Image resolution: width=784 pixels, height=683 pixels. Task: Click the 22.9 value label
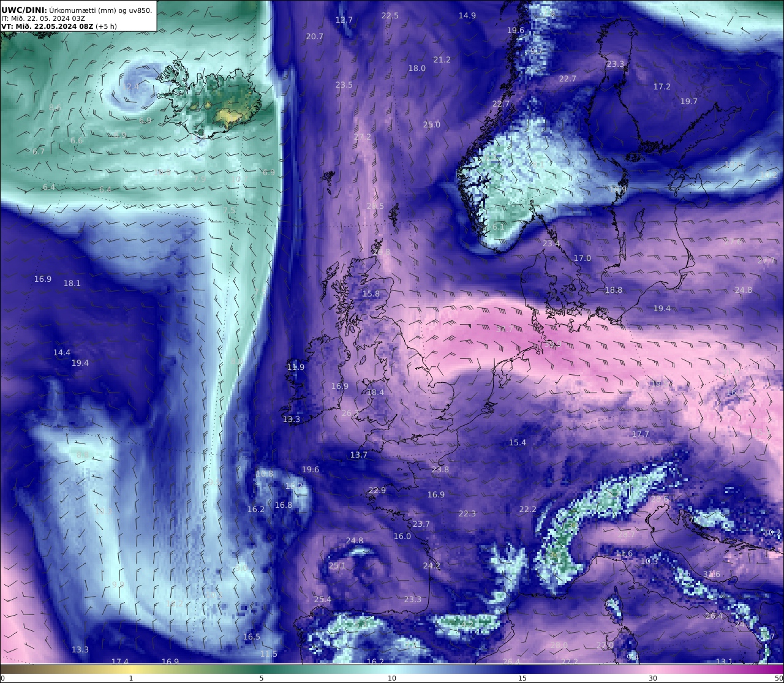[377, 491]
